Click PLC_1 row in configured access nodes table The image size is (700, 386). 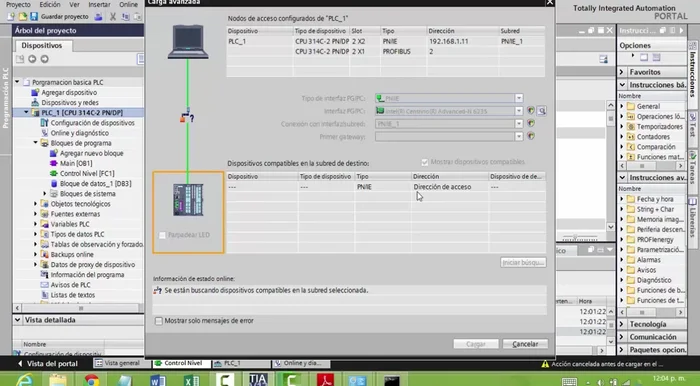click(x=386, y=41)
